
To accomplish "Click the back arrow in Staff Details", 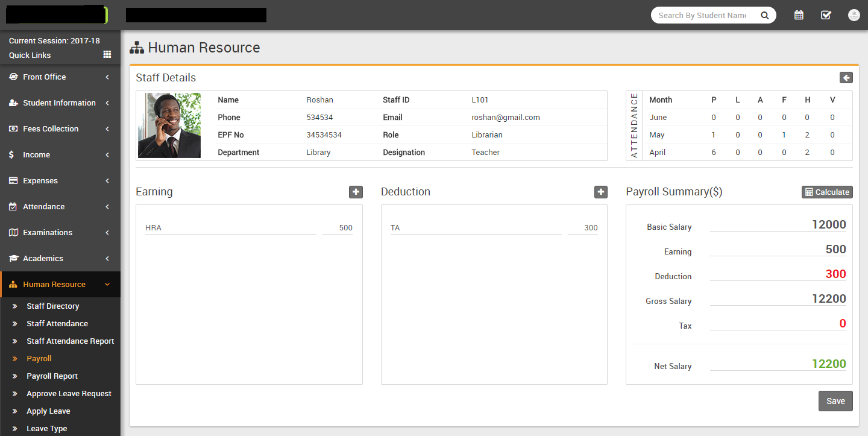I will (x=846, y=78).
